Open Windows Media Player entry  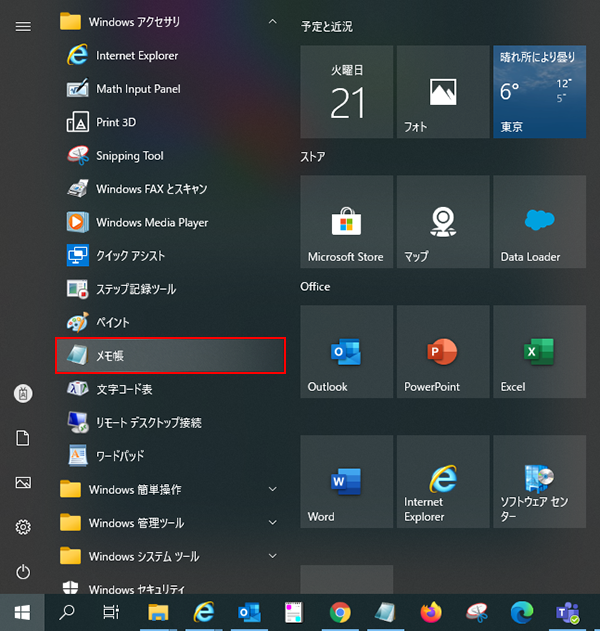(x=151, y=222)
